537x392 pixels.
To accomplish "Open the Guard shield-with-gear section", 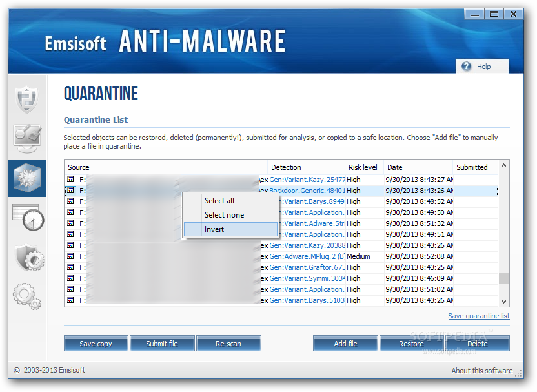I will [30, 258].
